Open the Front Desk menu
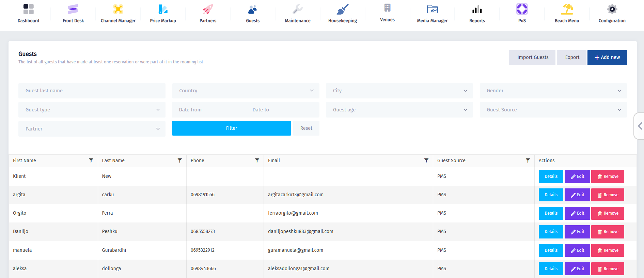Viewport: 644px width, 278px height. [73, 14]
